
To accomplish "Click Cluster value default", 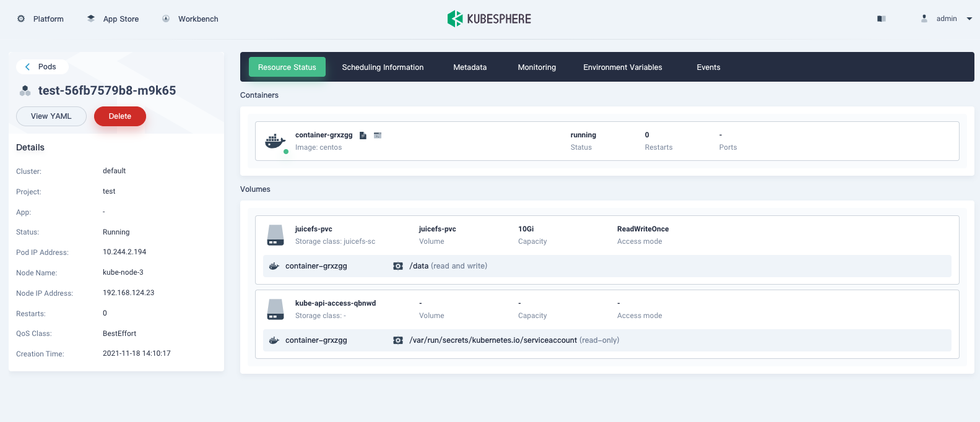I will pos(114,171).
